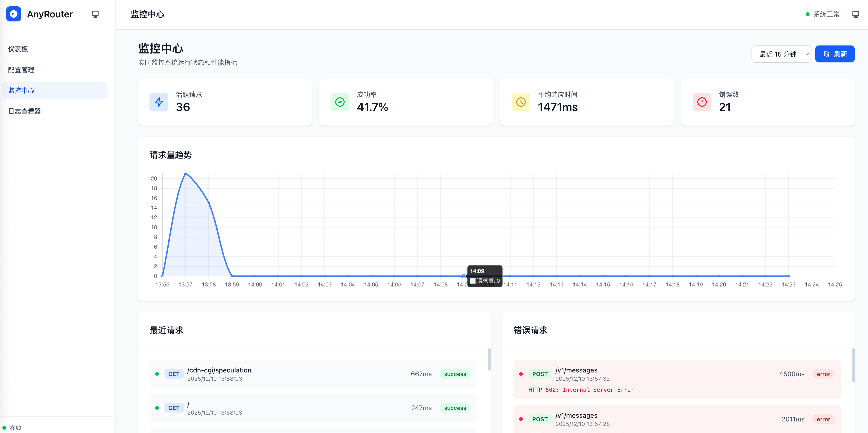This screenshot has width=868, height=433.
Task: Click the green checkmark success rate icon
Action: [x=340, y=102]
